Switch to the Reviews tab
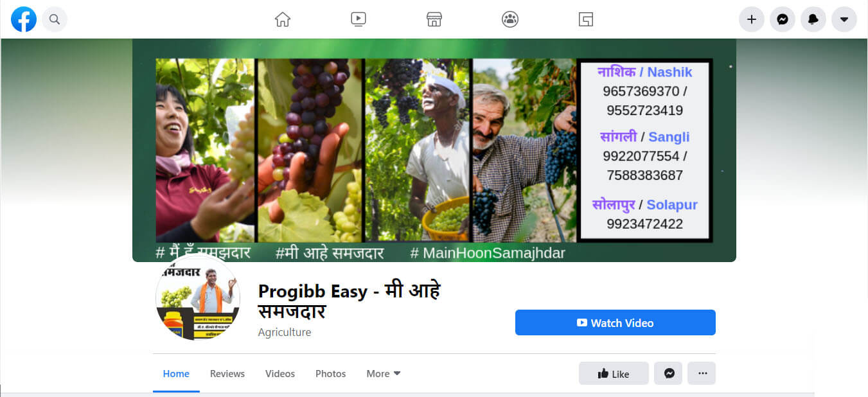 (x=227, y=373)
